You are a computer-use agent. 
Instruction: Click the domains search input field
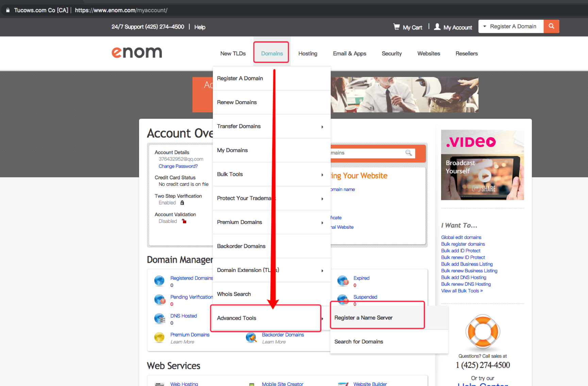click(367, 153)
